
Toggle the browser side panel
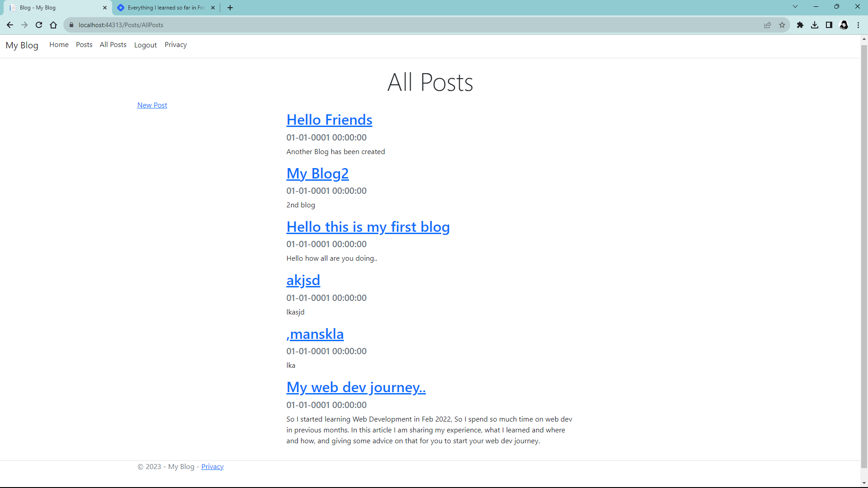click(829, 25)
